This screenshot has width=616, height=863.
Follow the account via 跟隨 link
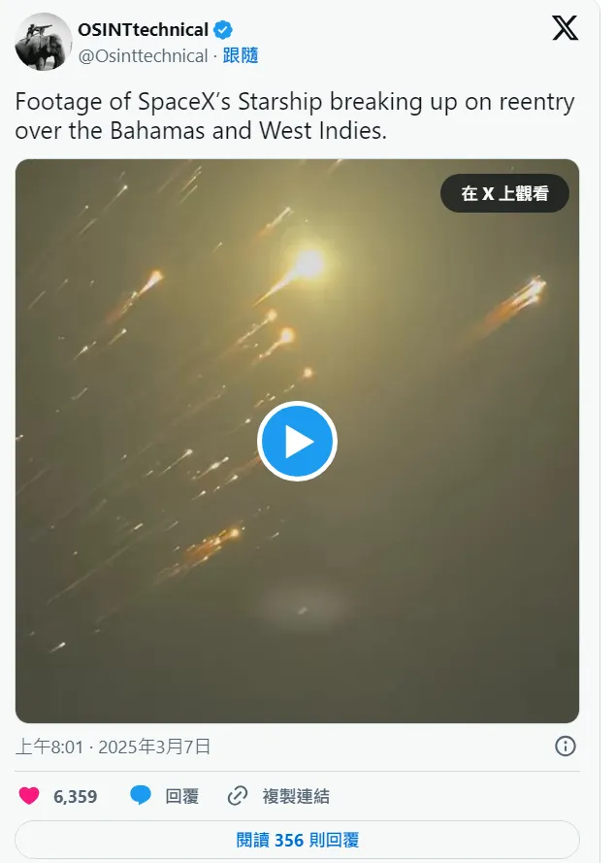pos(241,56)
